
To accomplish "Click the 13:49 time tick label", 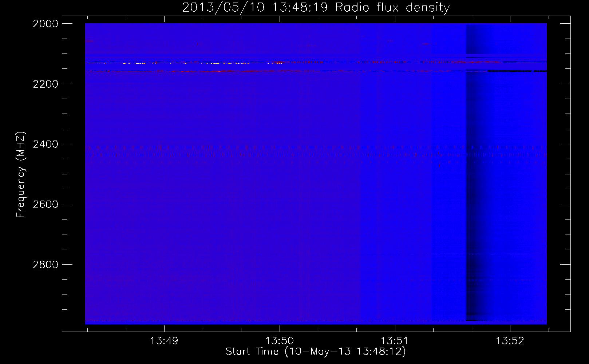I will click(164, 341).
